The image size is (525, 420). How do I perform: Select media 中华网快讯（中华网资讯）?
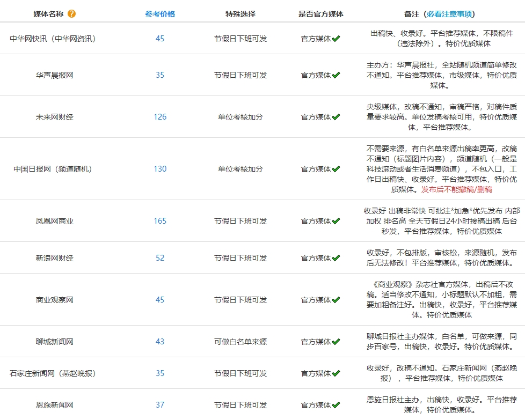pyautogui.click(x=53, y=39)
